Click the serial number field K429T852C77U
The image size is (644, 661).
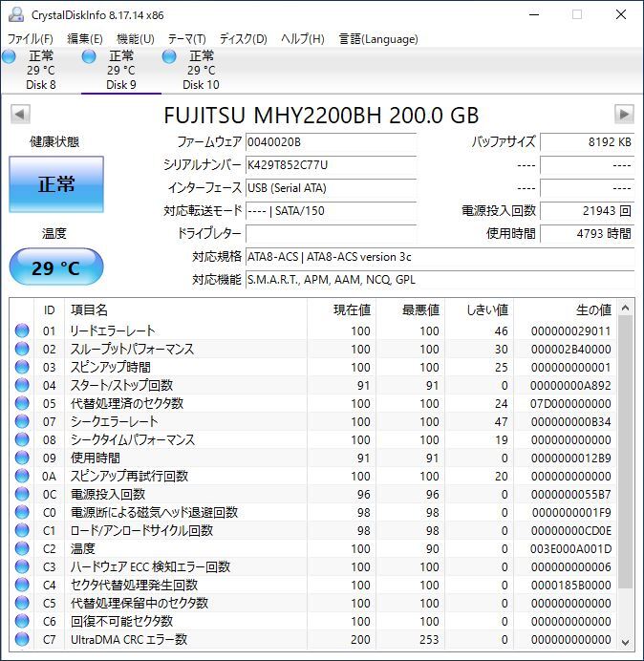tap(331, 165)
